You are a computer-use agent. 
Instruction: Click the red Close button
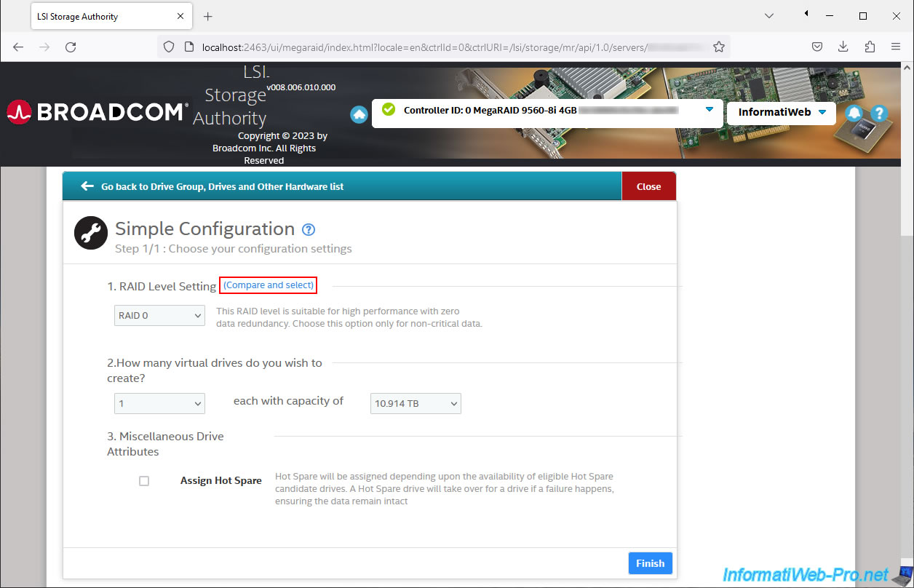[x=648, y=186]
